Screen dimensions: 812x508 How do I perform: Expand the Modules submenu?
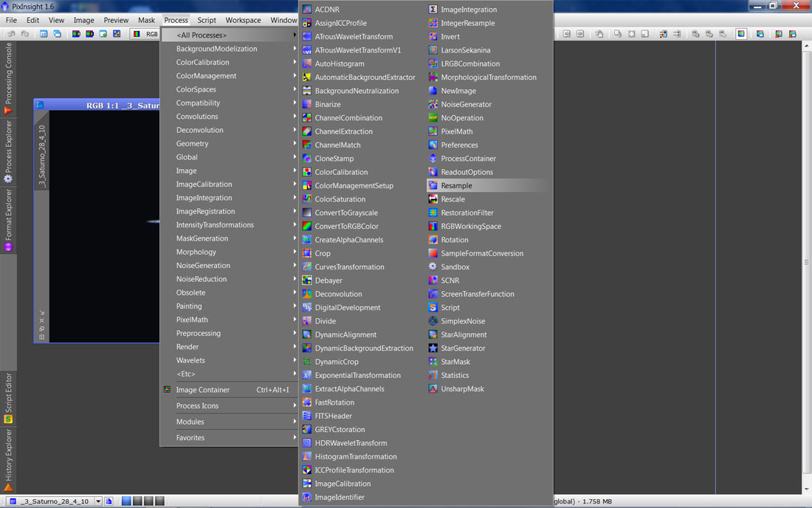(x=230, y=422)
